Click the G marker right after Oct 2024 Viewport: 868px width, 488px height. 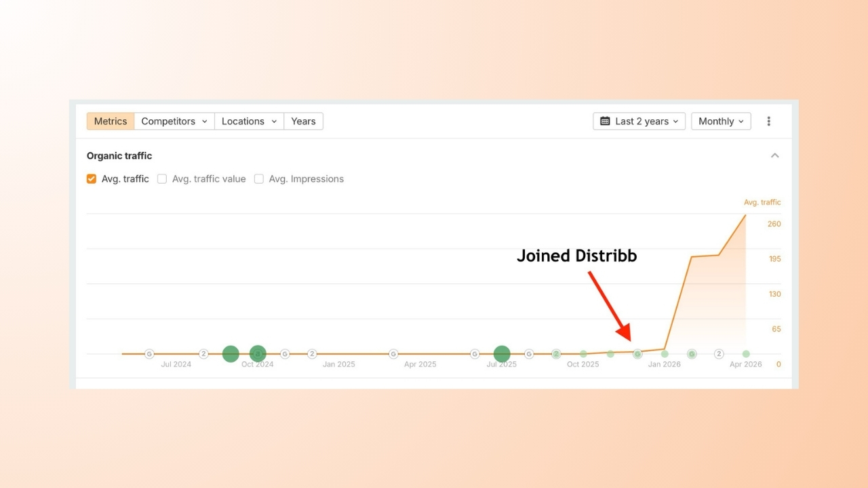(285, 354)
